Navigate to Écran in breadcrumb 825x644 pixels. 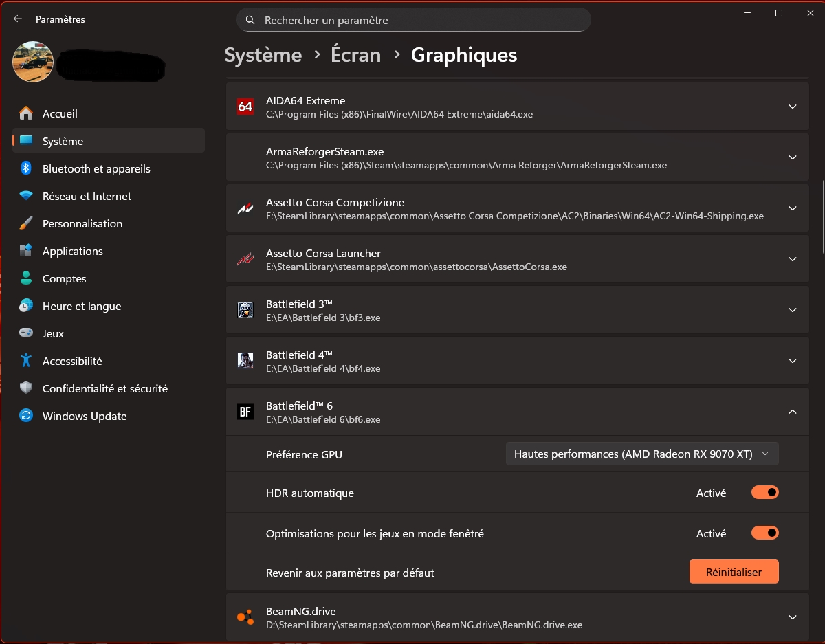click(x=355, y=55)
